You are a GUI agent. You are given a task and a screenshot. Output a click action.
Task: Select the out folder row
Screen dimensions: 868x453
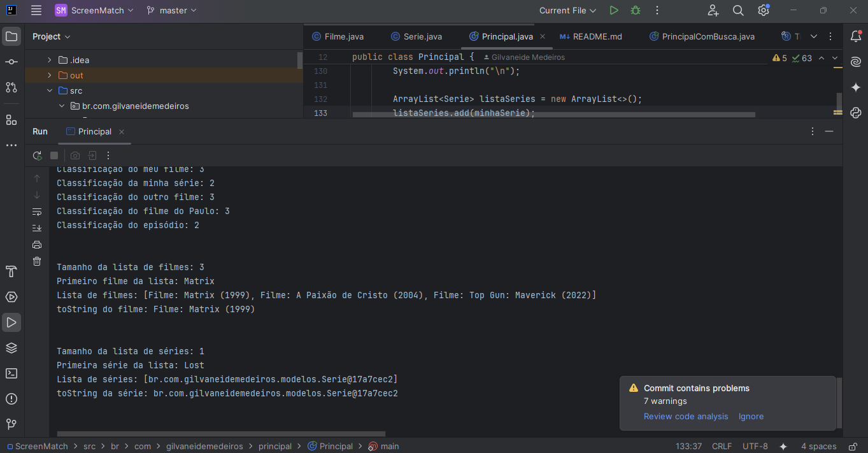coord(164,75)
